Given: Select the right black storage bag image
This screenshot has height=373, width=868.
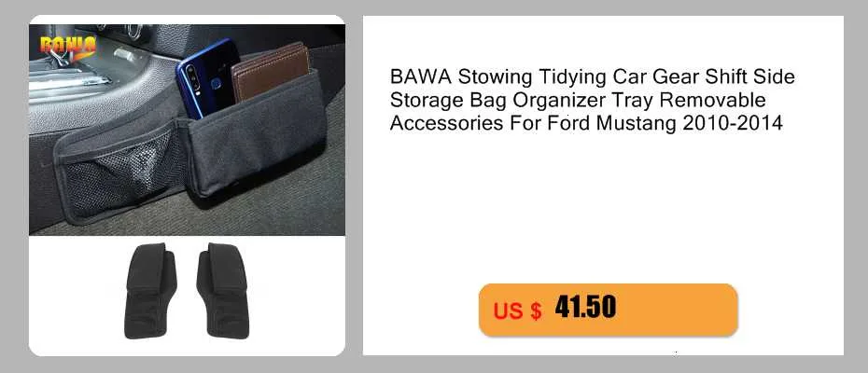Looking at the screenshot, I should click(222, 290).
